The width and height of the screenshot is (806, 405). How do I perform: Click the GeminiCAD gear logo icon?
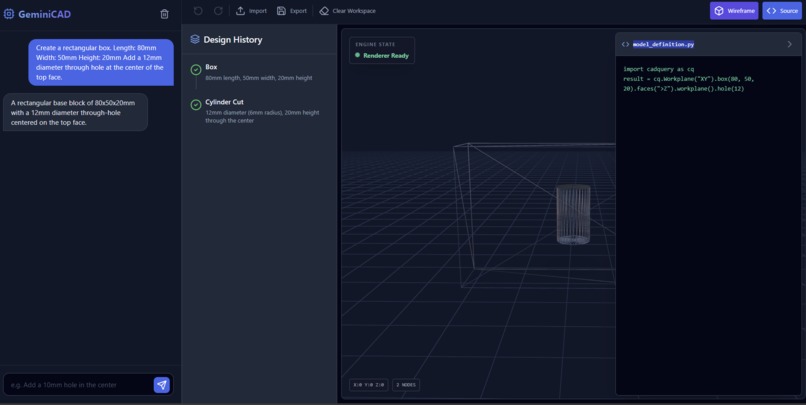(x=9, y=14)
